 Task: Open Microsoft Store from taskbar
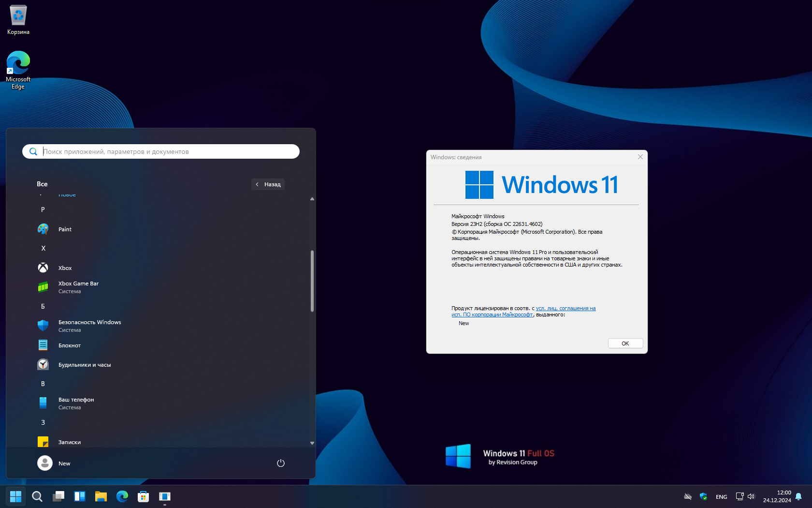pos(143,496)
